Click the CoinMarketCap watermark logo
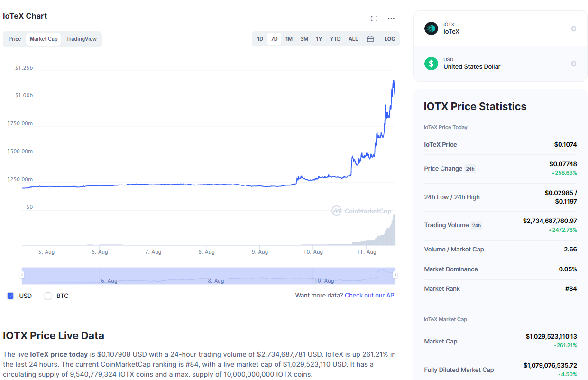Image resolution: width=588 pixels, height=380 pixels. [x=361, y=211]
